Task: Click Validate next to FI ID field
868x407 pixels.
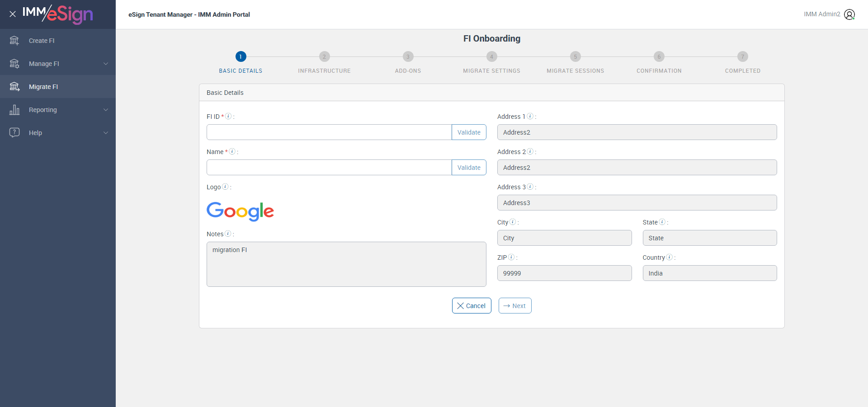Action: point(469,132)
